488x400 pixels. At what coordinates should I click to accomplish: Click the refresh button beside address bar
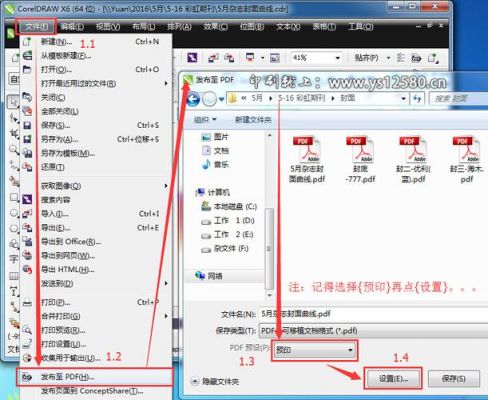[x=417, y=99]
